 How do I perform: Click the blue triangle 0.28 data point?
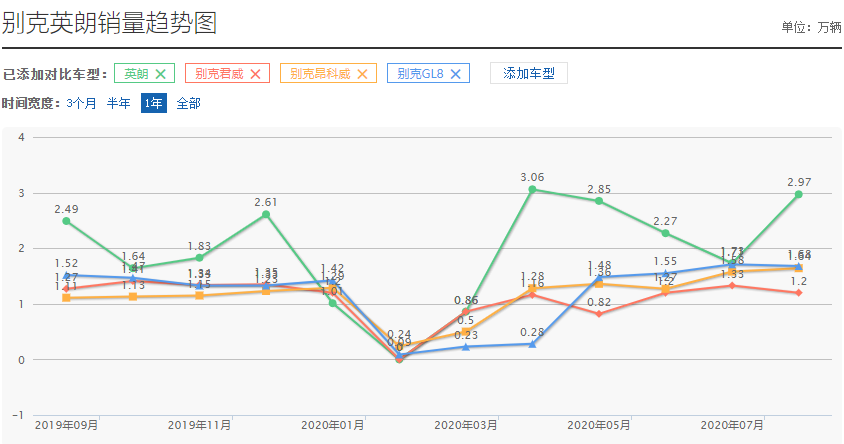click(x=532, y=344)
